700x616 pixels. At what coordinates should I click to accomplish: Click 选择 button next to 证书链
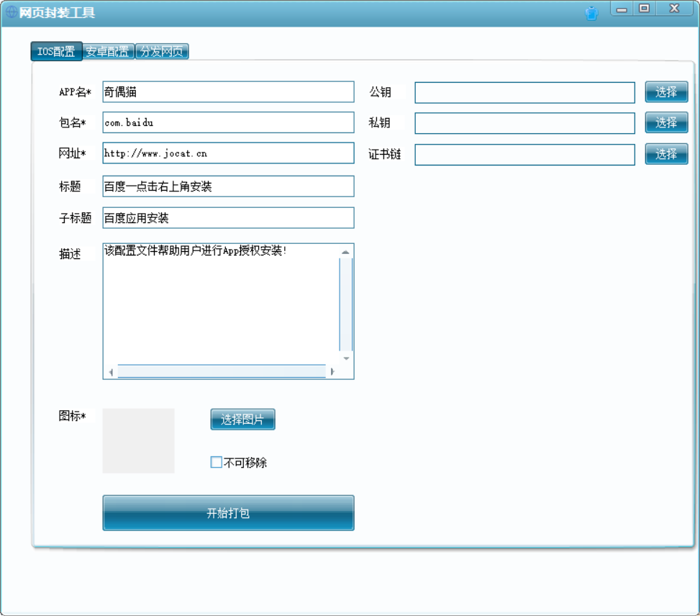pos(666,154)
